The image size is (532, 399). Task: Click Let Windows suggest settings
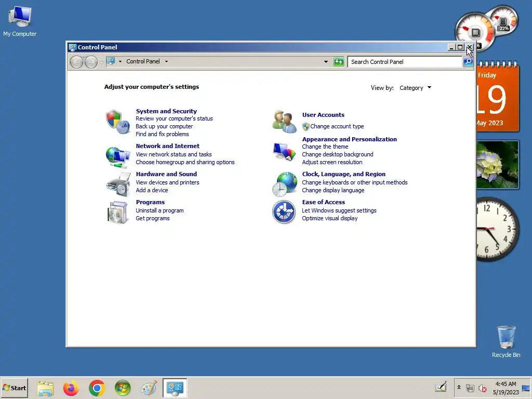coord(339,211)
